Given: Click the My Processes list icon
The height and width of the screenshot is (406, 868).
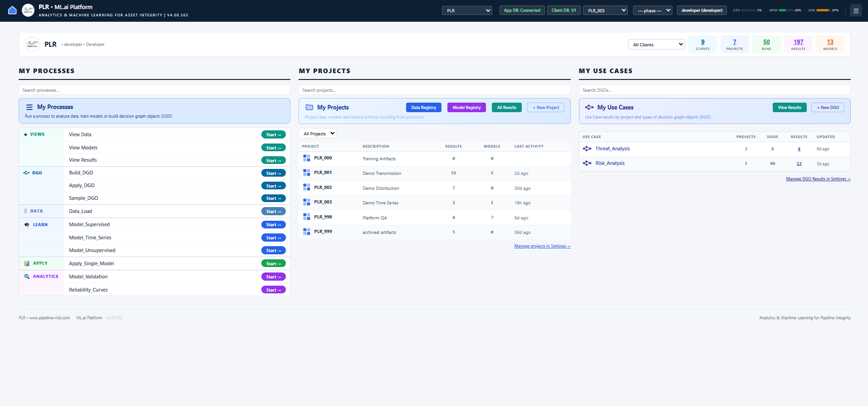Looking at the screenshot, I should pyautogui.click(x=29, y=107).
